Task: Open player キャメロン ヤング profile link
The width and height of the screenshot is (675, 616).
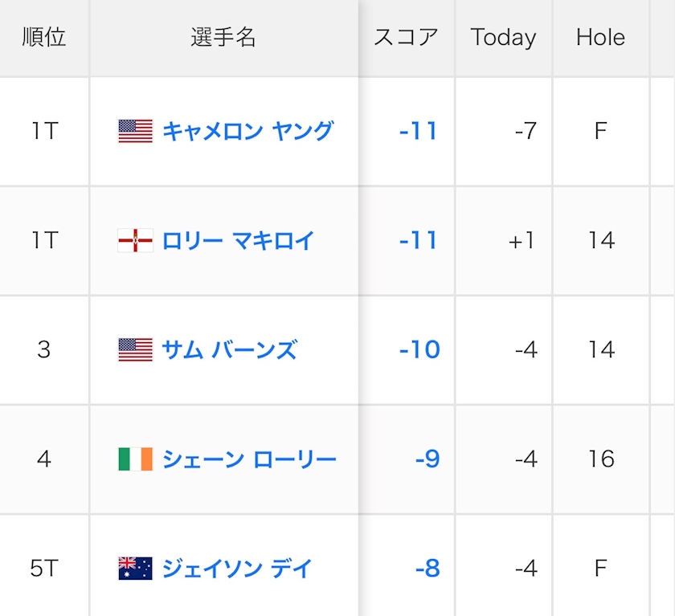Action: [247, 131]
